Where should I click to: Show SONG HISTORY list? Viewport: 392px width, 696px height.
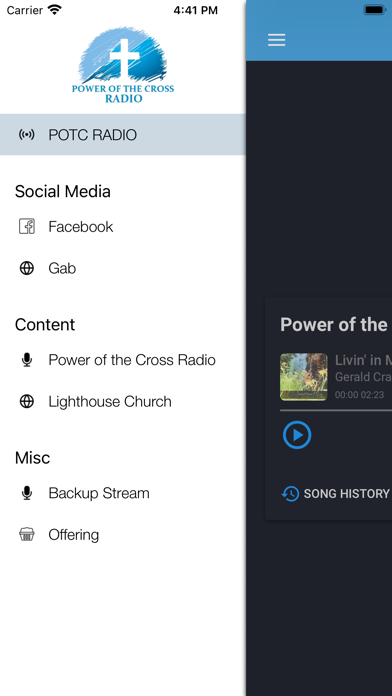[x=337, y=494]
